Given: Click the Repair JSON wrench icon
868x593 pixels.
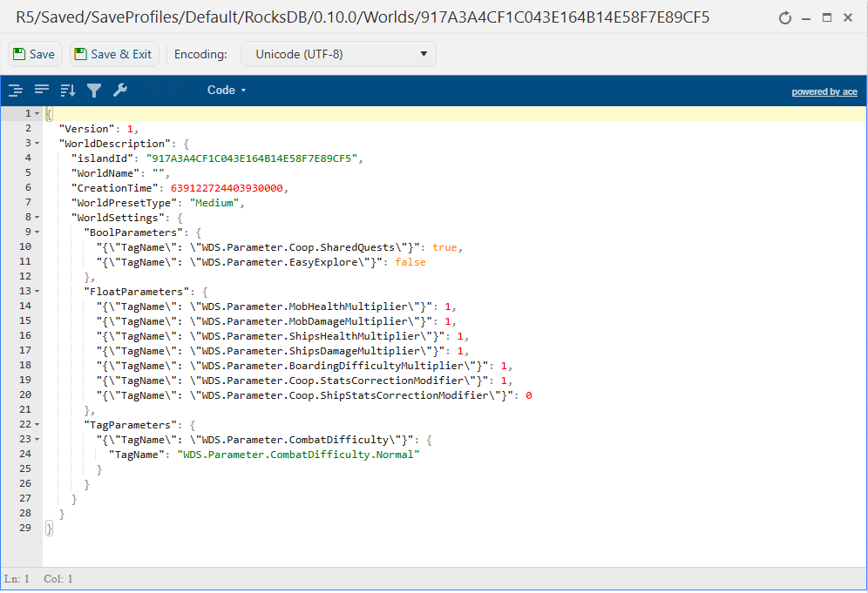Looking at the screenshot, I should point(120,90).
